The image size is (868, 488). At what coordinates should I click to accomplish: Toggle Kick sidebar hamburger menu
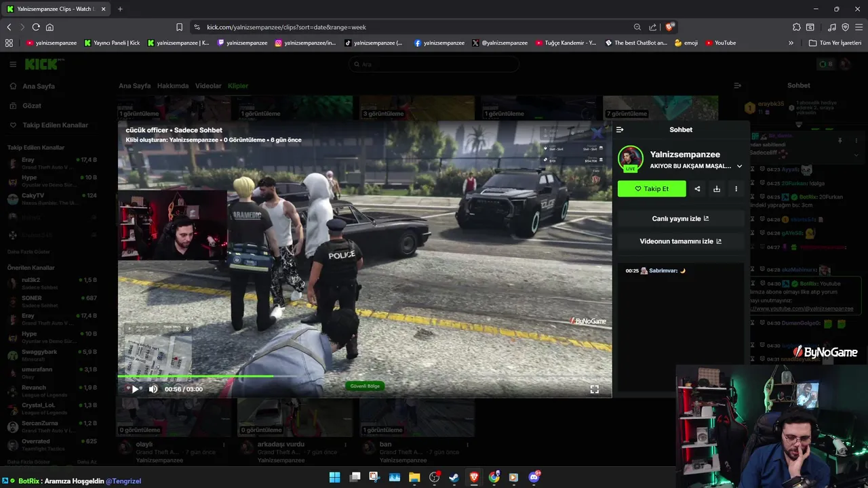pos(13,64)
